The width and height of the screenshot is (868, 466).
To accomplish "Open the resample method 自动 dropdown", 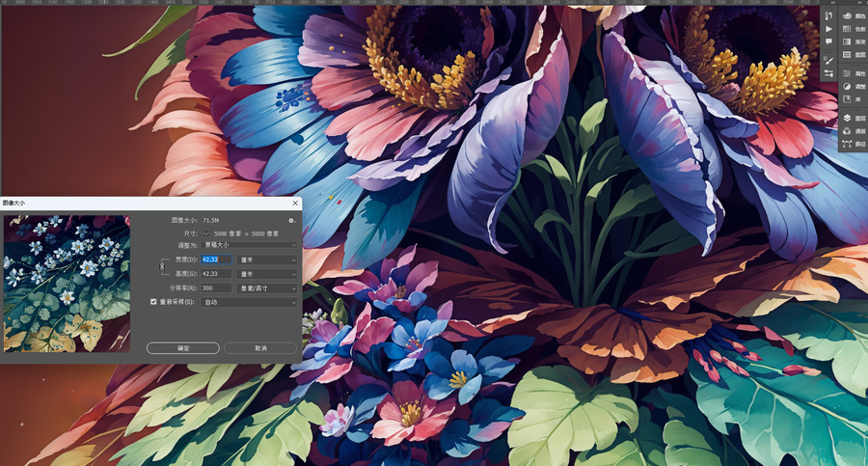I will point(250,303).
